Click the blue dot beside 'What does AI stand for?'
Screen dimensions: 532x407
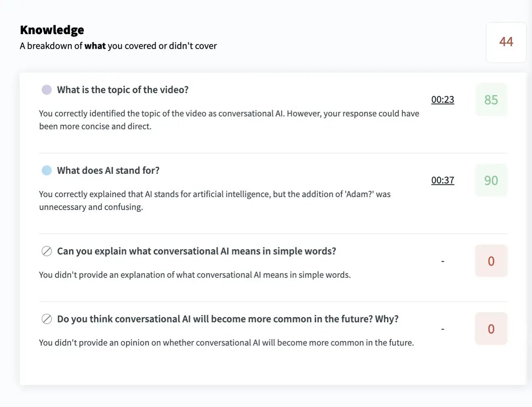pyautogui.click(x=47, y=171)
